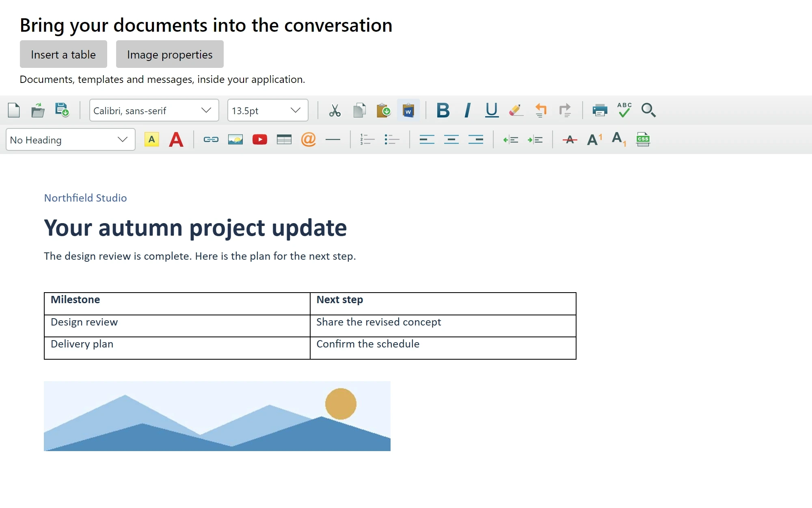This screenshot has width=812, height=508.
Task: Click the 'Documents, templates and messages' subtitle
Action: point(162,79)
